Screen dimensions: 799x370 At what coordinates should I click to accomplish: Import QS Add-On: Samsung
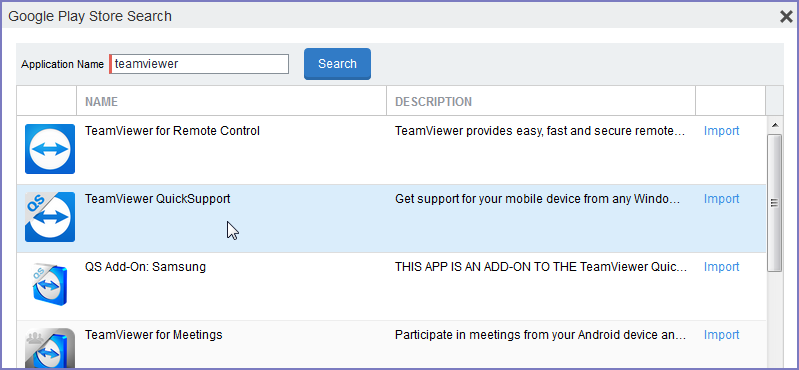pyautogui.click(x=721, y=267)
